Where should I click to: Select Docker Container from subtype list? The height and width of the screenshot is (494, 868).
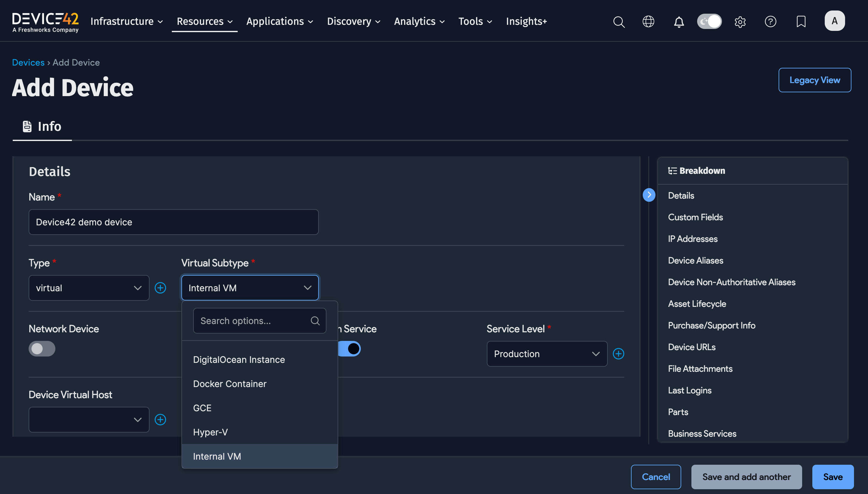click(x=229, y=384)
